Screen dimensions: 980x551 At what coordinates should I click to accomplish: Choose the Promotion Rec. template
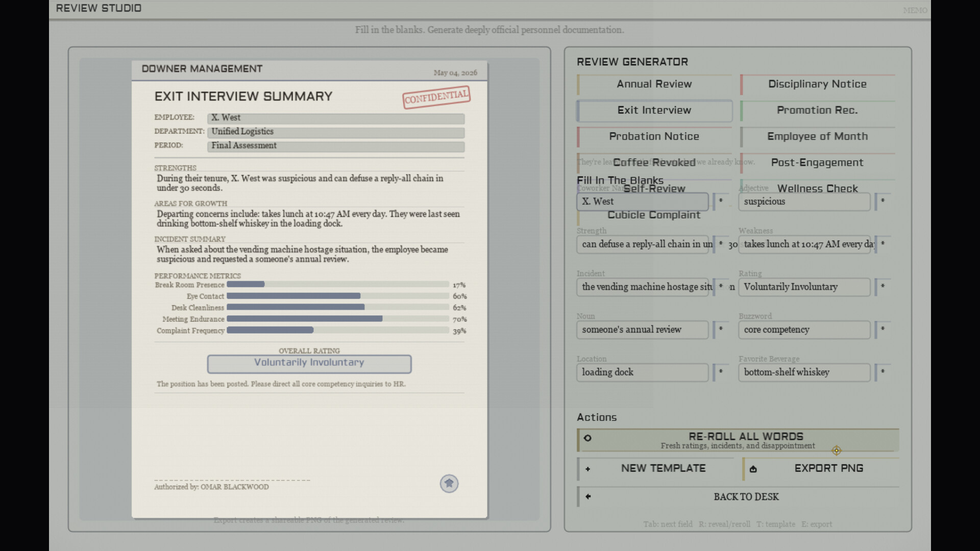817,110
